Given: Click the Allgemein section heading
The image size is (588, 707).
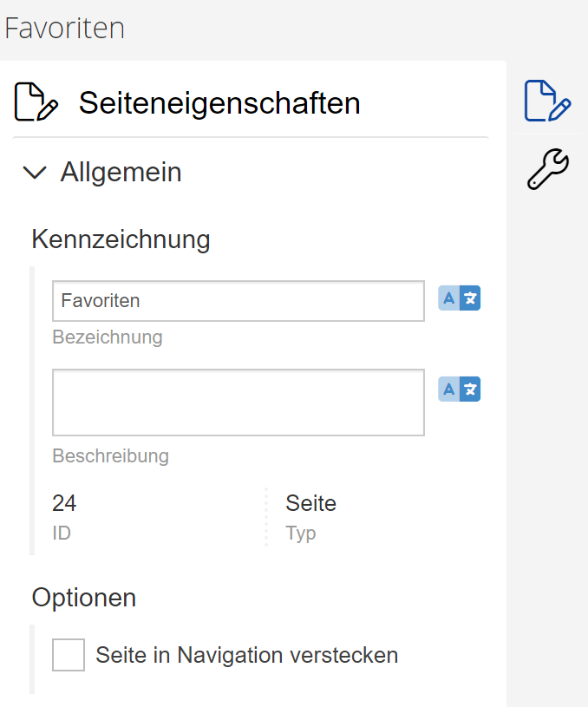Looking at the screenshot, I should [x=121, y=172].
